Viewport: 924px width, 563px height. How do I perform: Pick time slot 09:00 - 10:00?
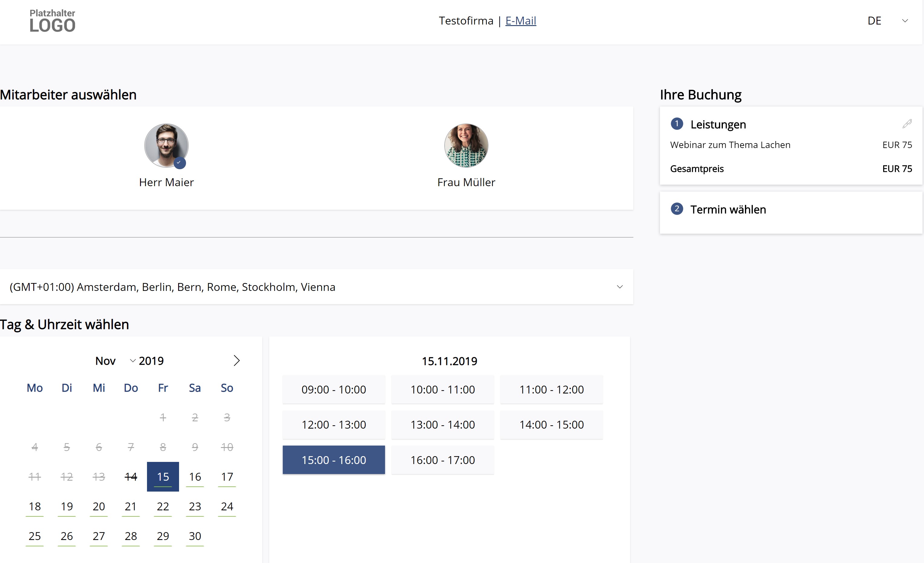(x=334, y=390)
